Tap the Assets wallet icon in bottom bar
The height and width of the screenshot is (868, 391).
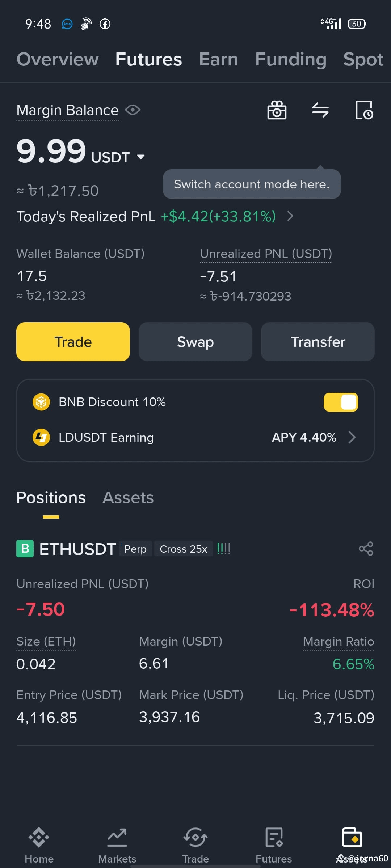(x=352, y=838)
